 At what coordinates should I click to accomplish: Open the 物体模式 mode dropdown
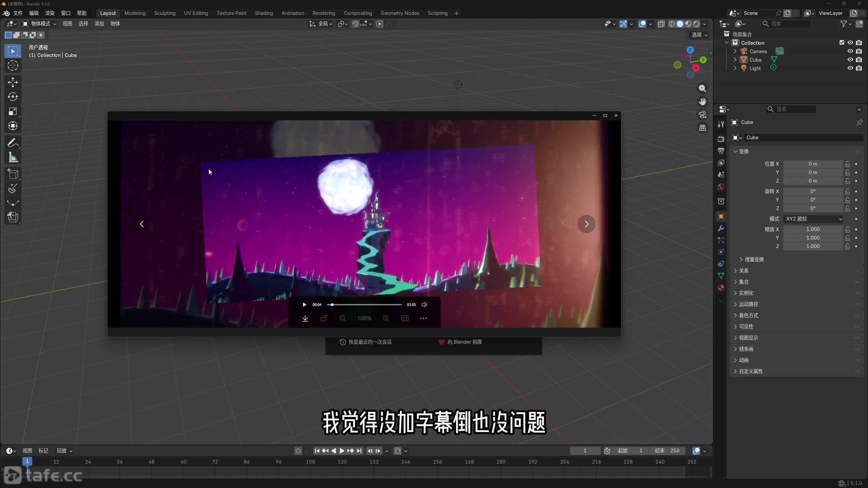click(39, 24)
